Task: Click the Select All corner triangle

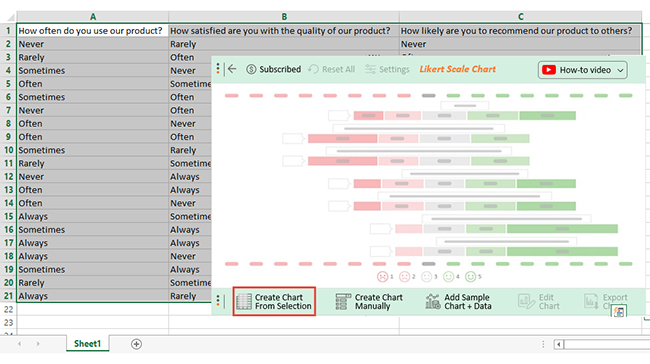Action: [x=10, y=17]
